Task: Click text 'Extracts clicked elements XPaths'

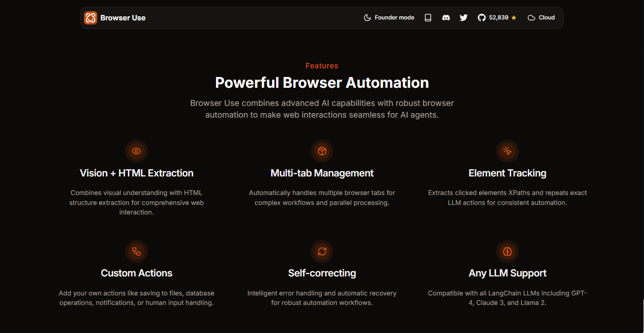Action: tap(479, 193)
